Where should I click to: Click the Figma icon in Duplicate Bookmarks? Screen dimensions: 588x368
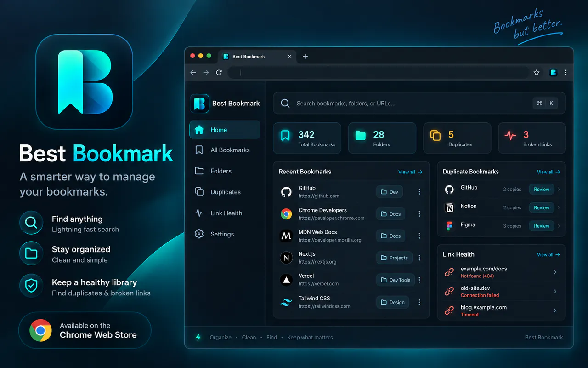(450, 226)
